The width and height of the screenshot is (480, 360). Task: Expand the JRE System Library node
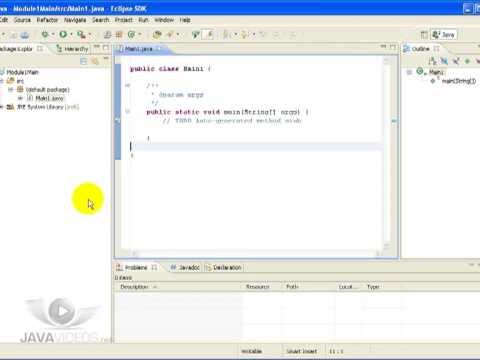[x=2, y=107]
